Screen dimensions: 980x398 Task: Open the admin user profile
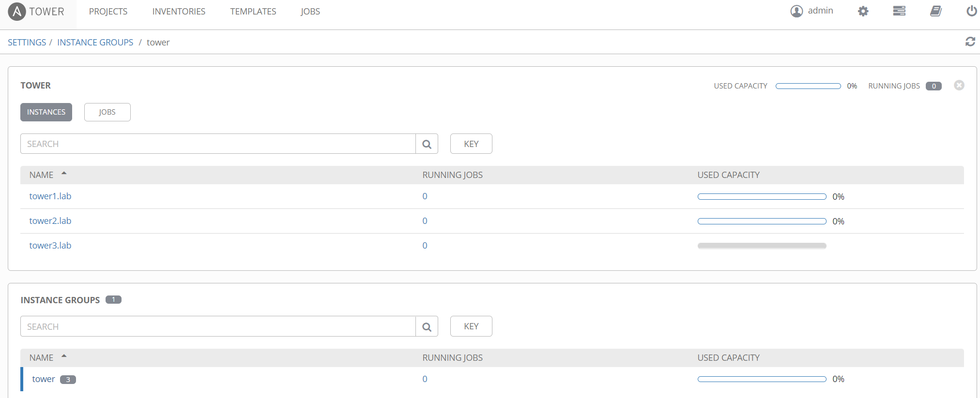(x=812, y=11)
